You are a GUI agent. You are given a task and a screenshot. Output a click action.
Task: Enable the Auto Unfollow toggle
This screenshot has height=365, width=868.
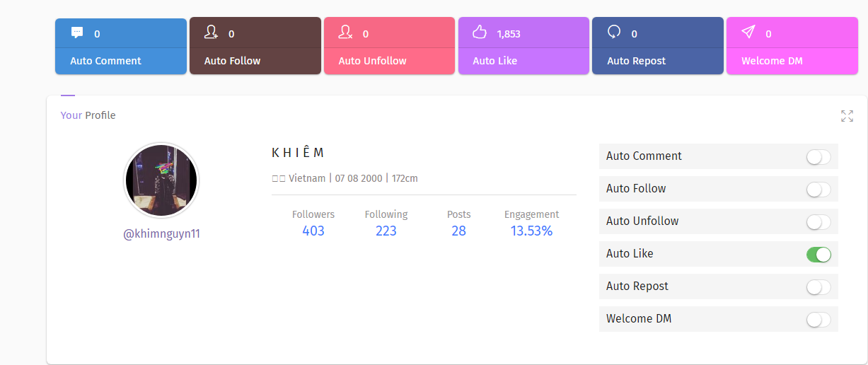tap(818, 222)
